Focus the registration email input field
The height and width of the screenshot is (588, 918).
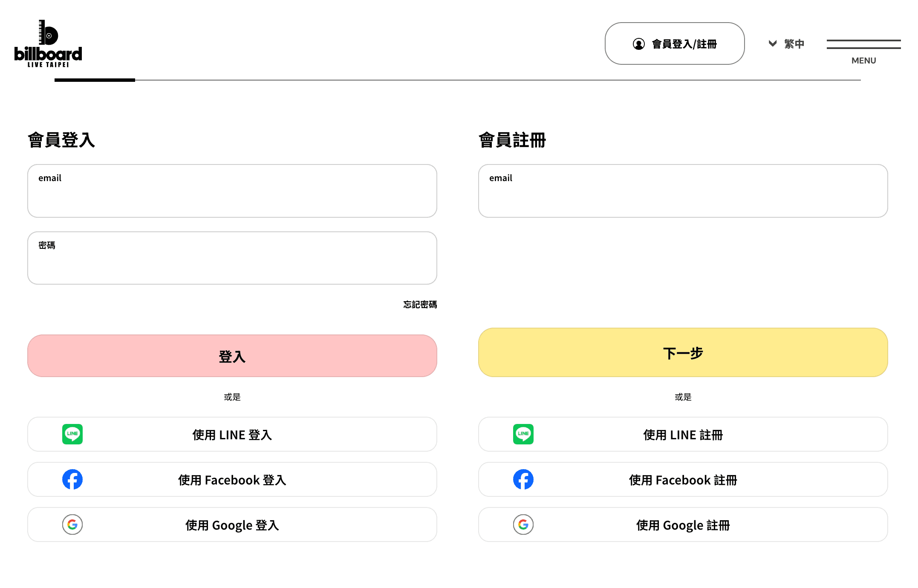coord(683,196)
